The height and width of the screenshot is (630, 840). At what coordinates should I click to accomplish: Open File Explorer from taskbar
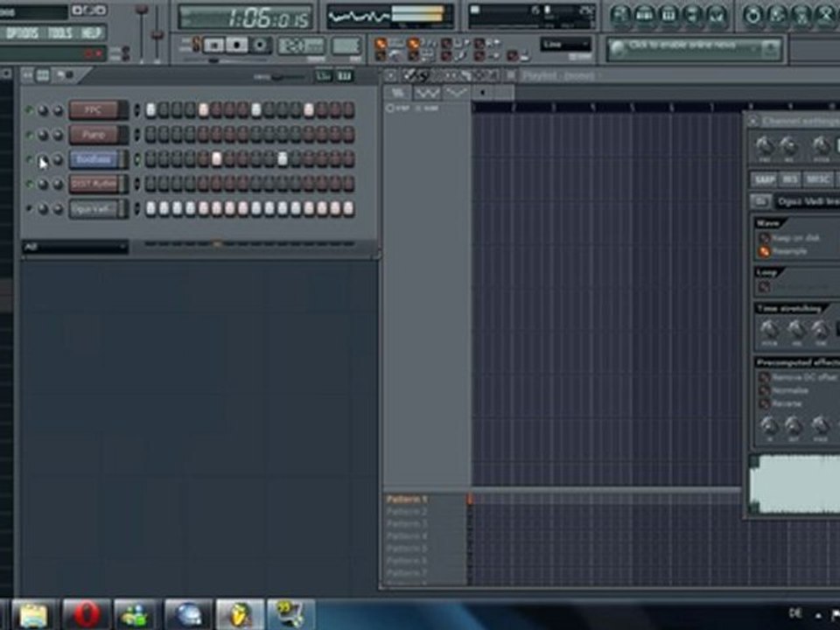[x=34, y=614]
